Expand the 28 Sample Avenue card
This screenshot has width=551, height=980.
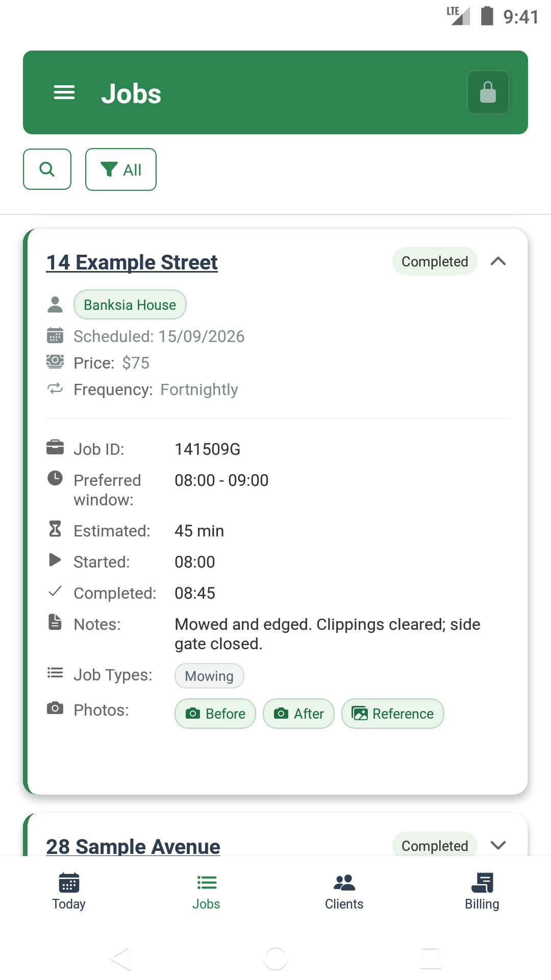click(x=498, y=845)
